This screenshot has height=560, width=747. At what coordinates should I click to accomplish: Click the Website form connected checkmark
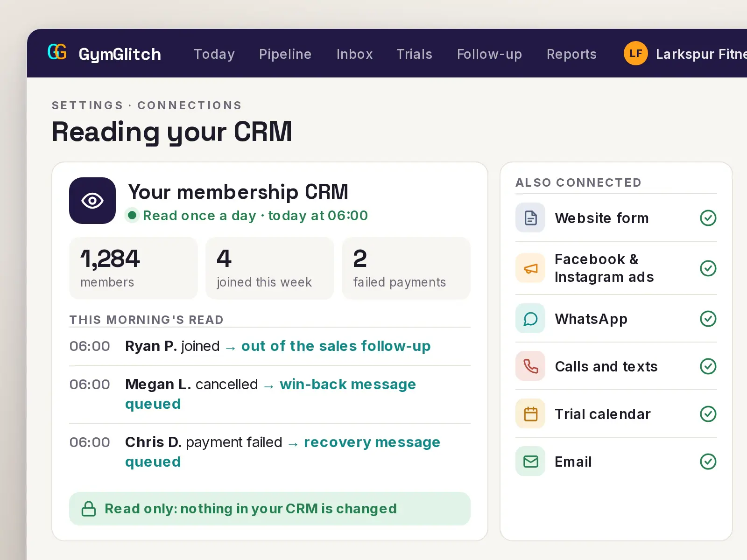point(708,217)
